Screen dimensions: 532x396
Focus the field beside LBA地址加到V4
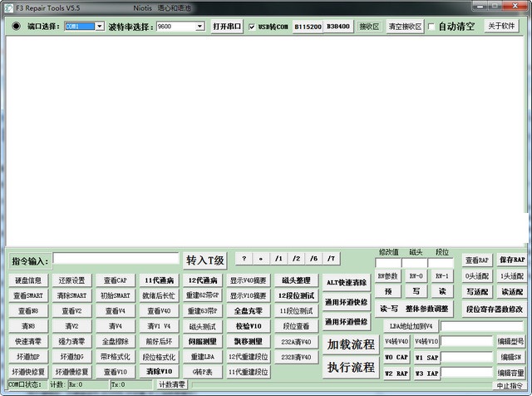click(x=482, y=326)
